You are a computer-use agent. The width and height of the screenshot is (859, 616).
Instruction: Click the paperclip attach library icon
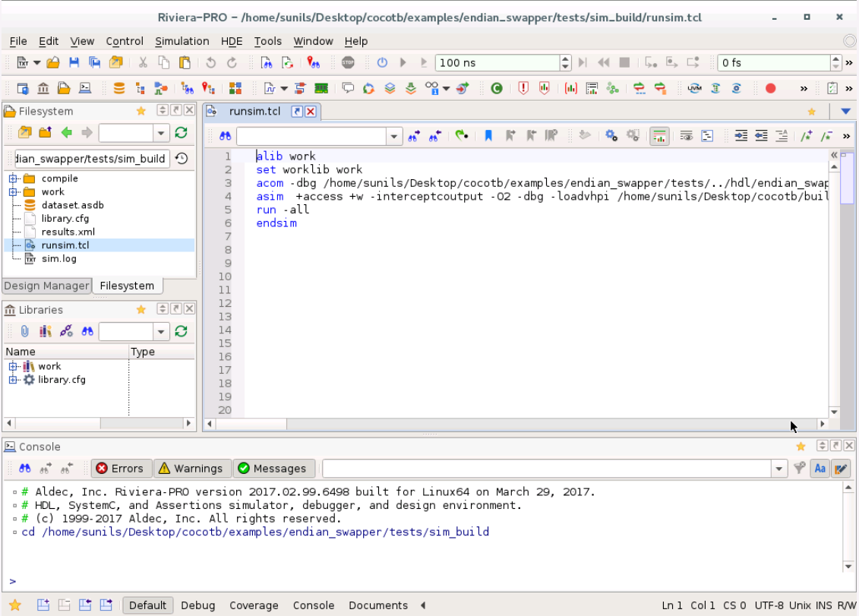click(24, 331)
